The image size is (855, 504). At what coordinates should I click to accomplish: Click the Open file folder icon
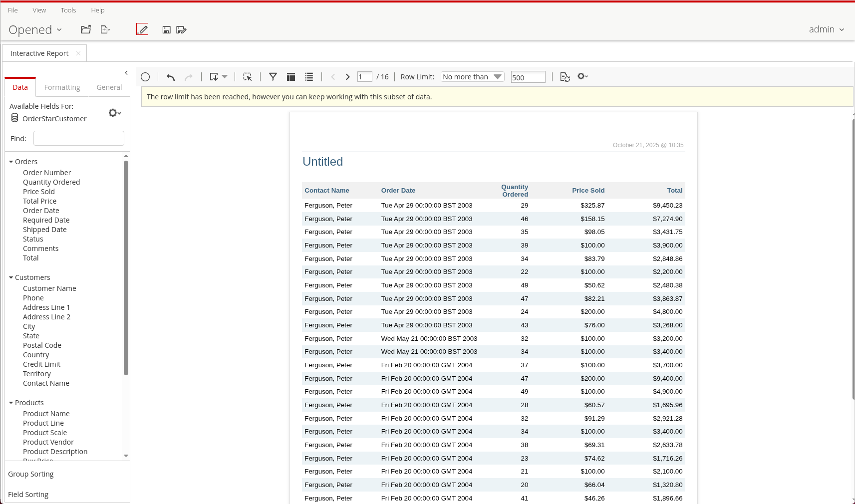tap(86, 29)
